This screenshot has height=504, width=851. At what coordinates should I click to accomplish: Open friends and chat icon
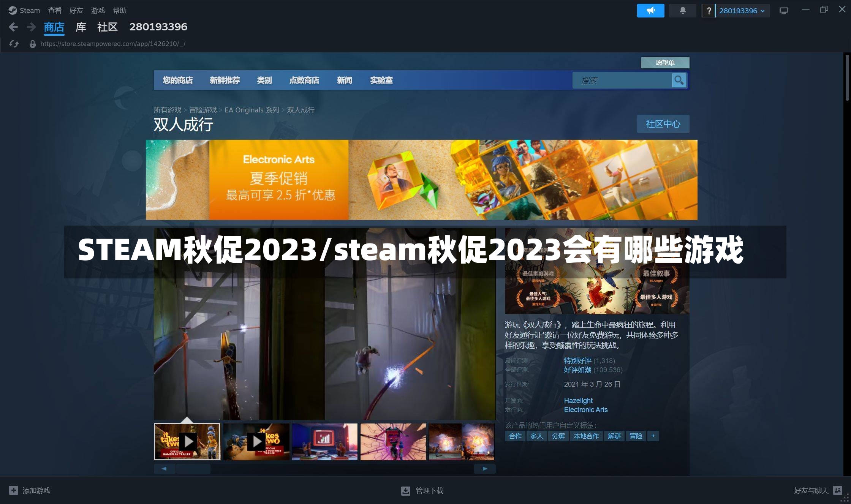[838, 490]
